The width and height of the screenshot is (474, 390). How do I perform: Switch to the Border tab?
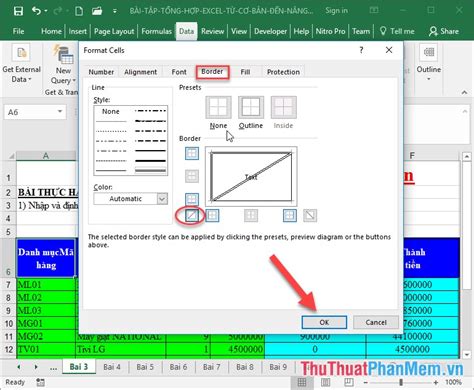tap(212, 72)
